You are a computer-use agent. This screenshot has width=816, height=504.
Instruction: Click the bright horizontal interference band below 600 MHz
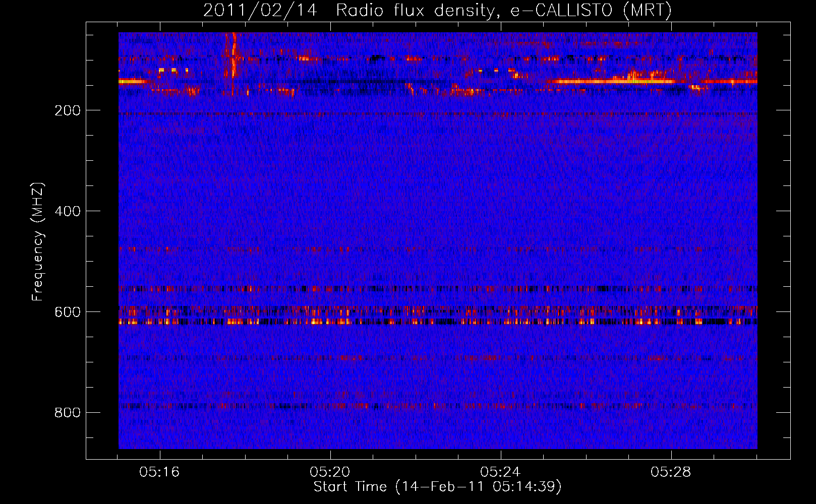tap(438, 321)
